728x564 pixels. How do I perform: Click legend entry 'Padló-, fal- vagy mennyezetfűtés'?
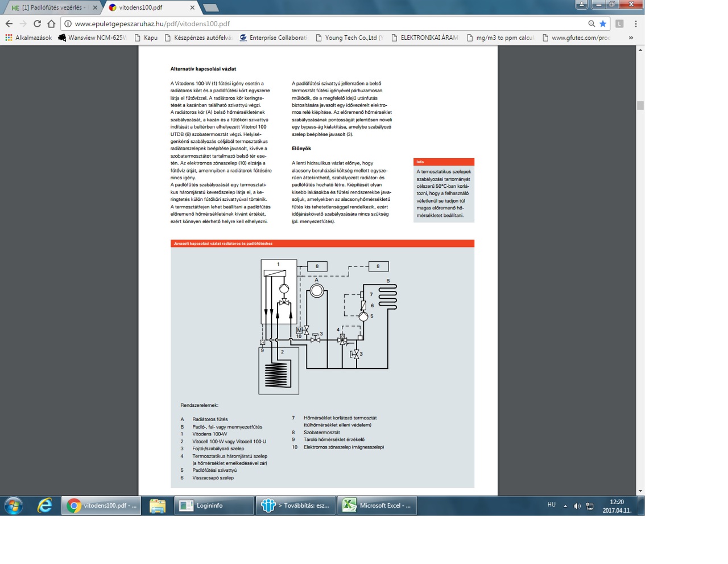[227, 427]
